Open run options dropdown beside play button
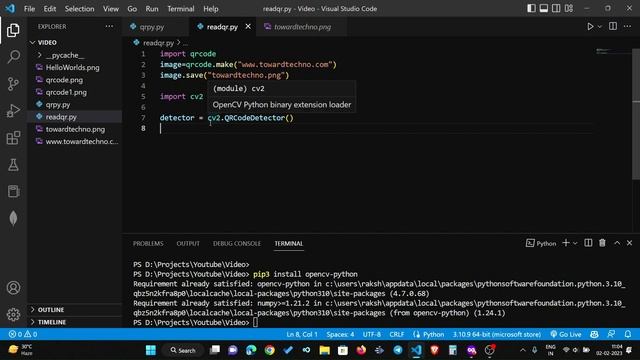640x360 pixels. 600,27
